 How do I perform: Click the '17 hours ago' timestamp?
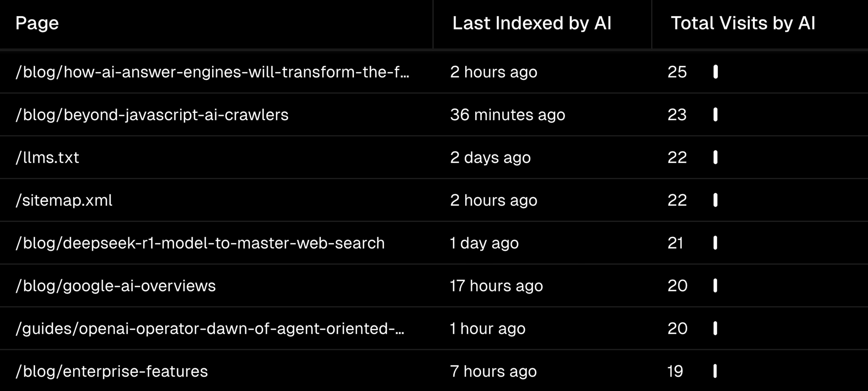[496, 286]
